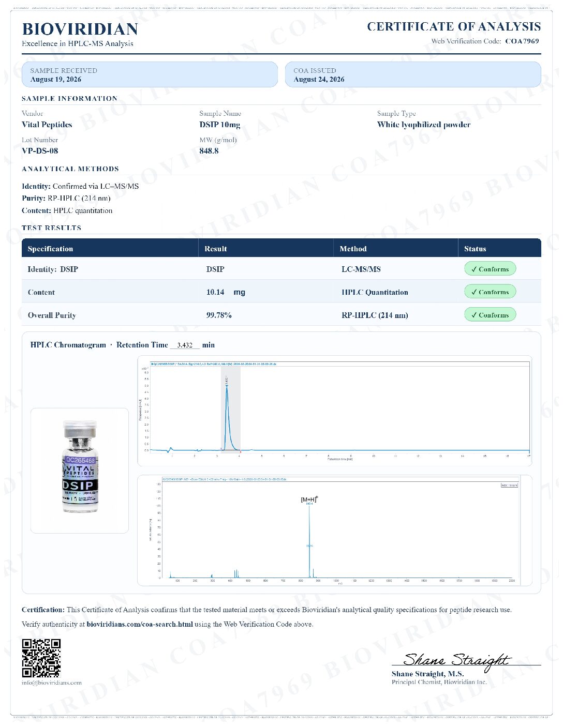Click the info@bioviridians.com email address
The height and width of the screenshot is (728, 563).
(52, 682)
